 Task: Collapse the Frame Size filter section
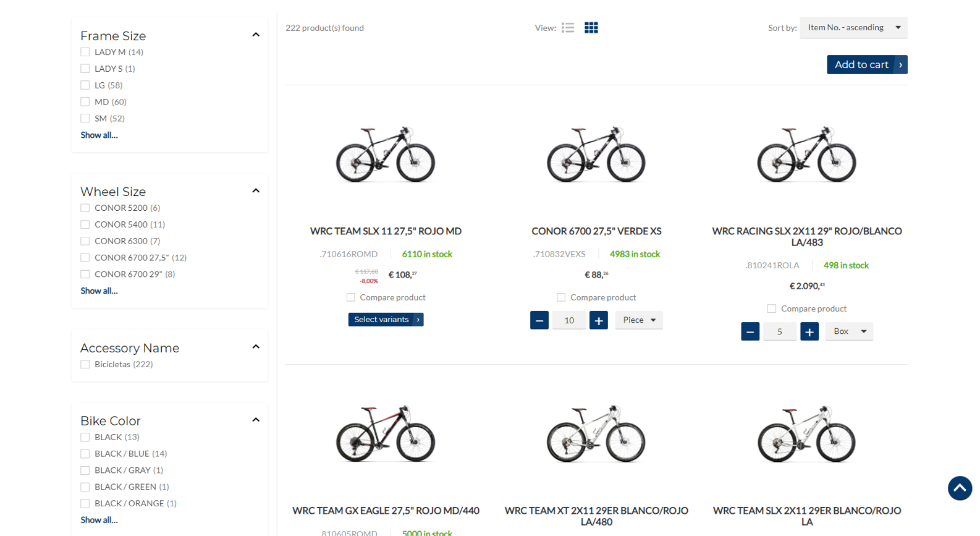(x=256, y=35)
